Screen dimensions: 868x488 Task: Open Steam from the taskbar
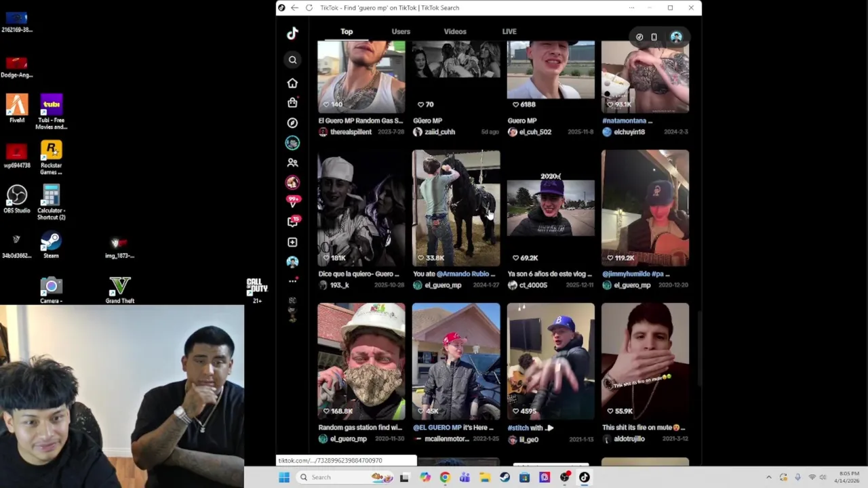pyautogui.click(x=505, y=477)
